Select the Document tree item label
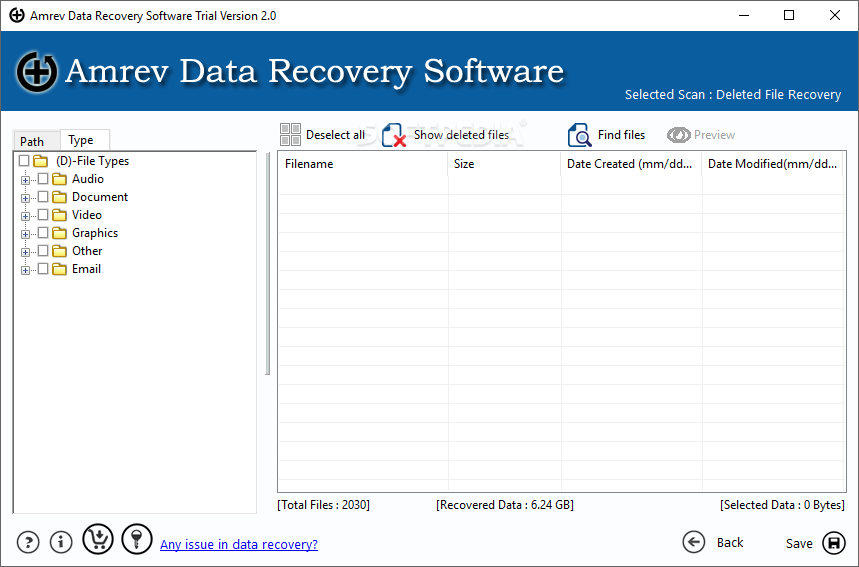Image resolution: width=859 pixels, height=567 pixels. [x=100, y=197]
